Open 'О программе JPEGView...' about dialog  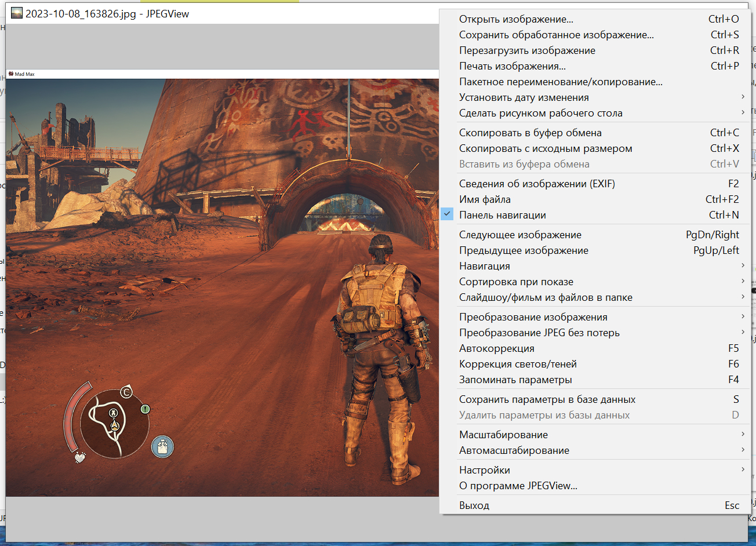coord(594,486)
